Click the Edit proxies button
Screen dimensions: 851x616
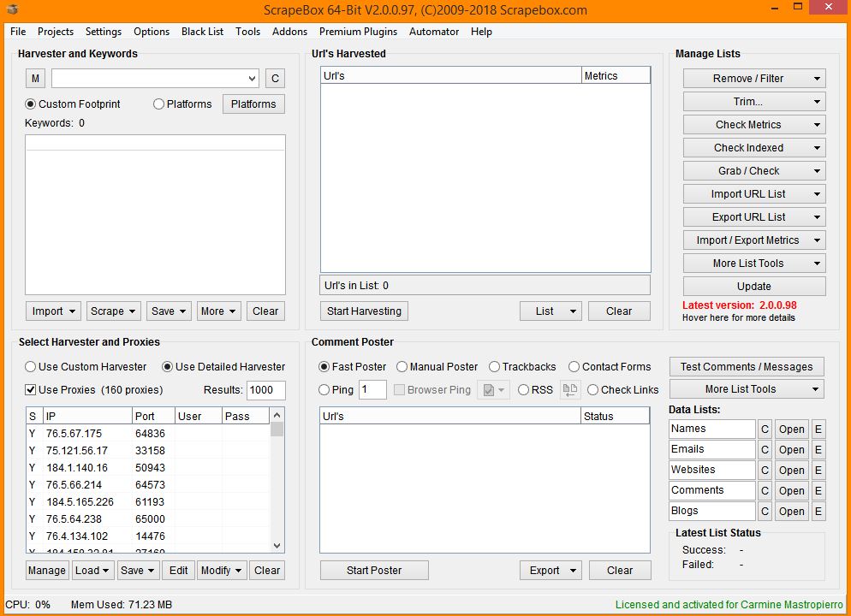tap(179, 571)
